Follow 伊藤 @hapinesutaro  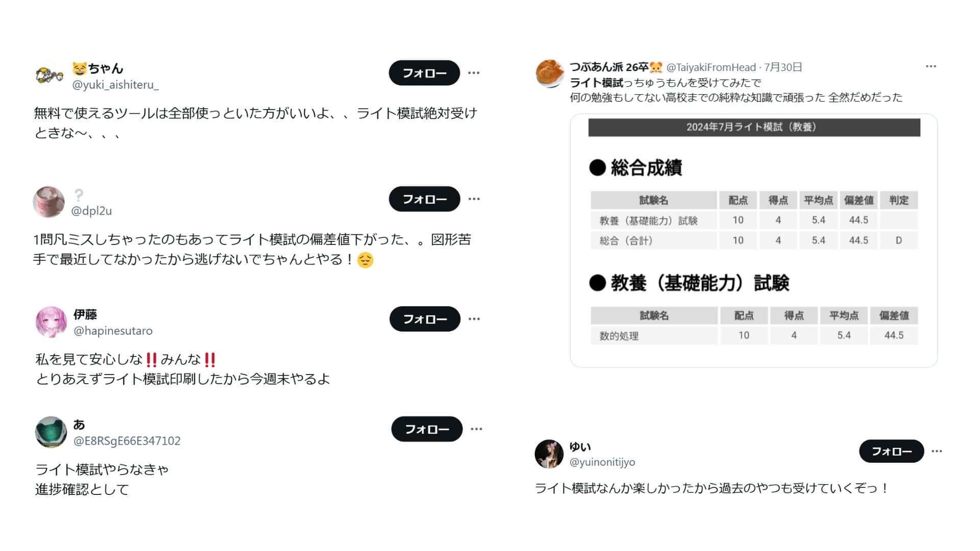coord(425,319)
